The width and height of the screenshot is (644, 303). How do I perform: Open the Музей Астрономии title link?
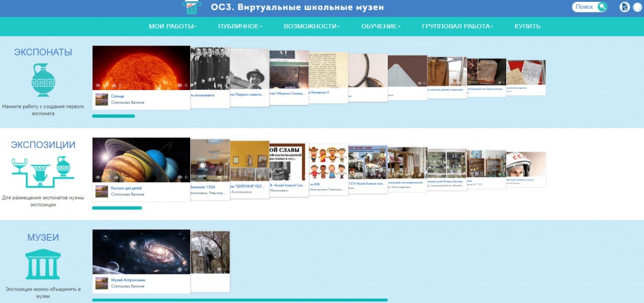pos(128,280)
